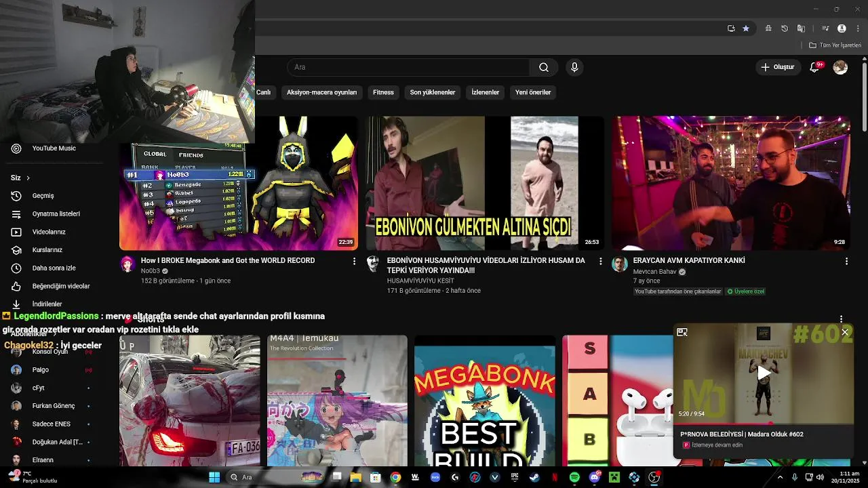The width and height of the screenshot is (868, 488).
Task: Open the Tüm Yer İşaretleri bookmarks folder
Action: 835,45
